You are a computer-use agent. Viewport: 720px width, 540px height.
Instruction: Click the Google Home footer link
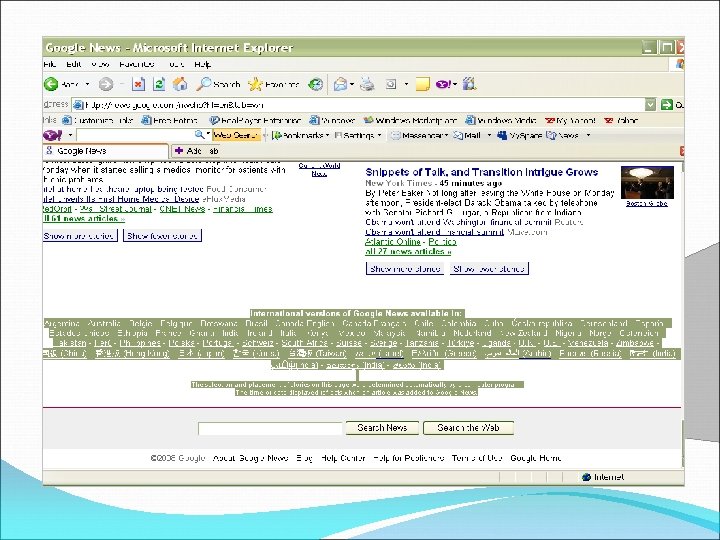[x=536, y=458]
